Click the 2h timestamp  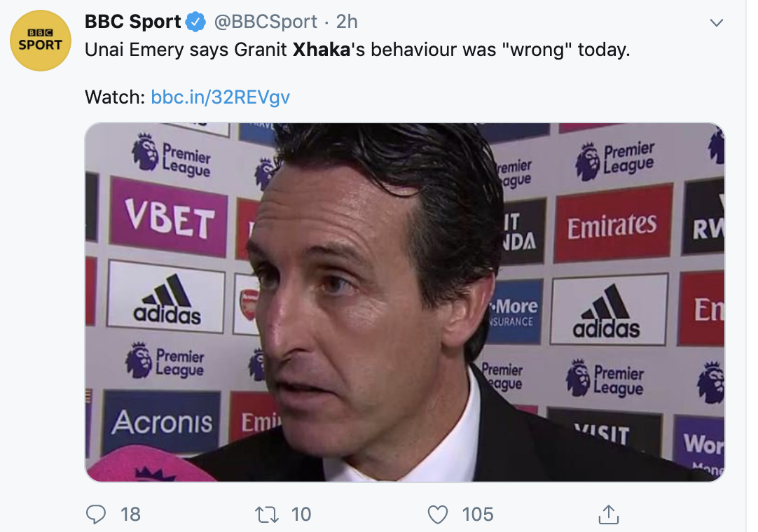pyautogui.click(x=346, y=22)
